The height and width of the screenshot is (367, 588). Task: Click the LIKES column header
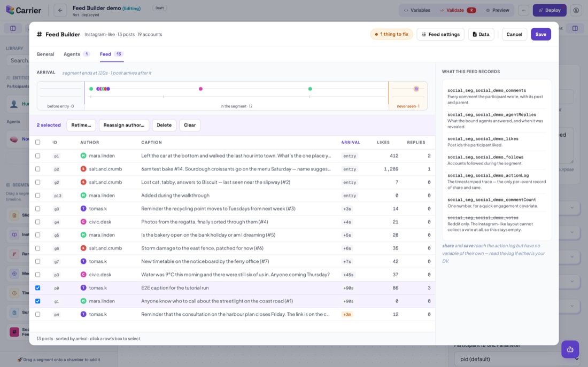[383, 143]
